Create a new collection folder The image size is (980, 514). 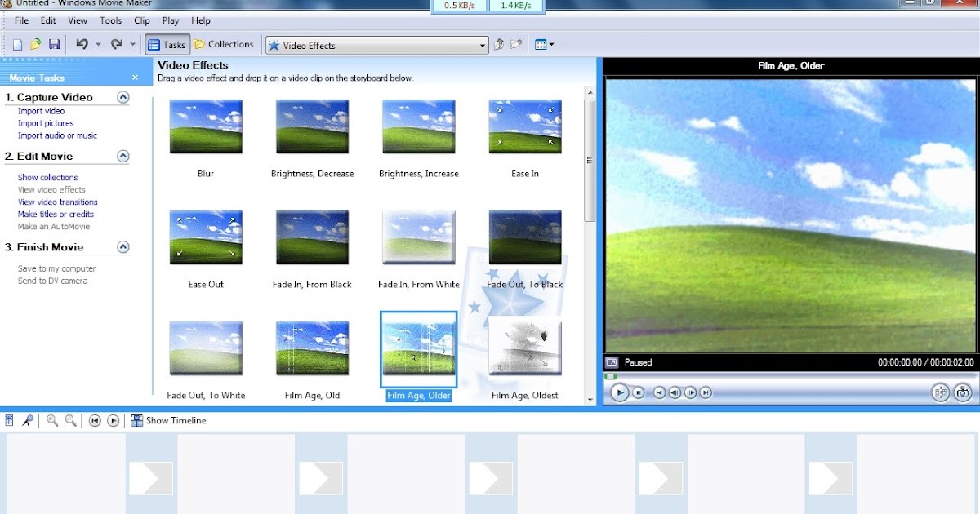[516, 45]
